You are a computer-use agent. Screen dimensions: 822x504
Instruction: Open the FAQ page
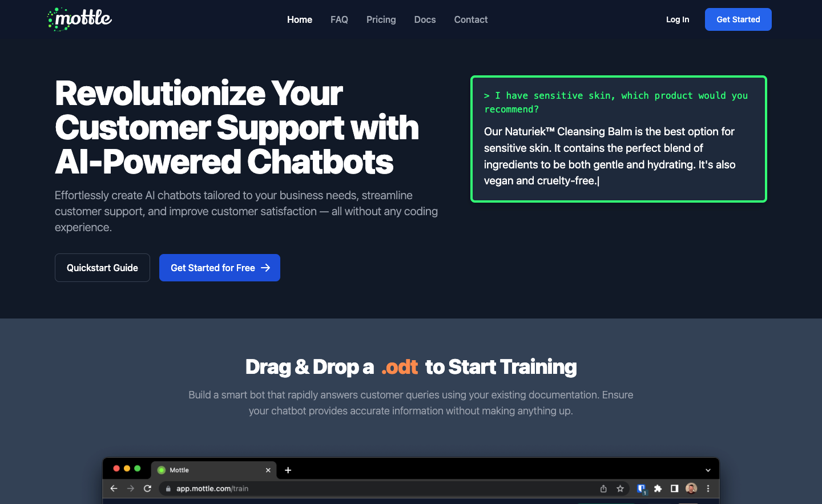[x=339, y=19]
